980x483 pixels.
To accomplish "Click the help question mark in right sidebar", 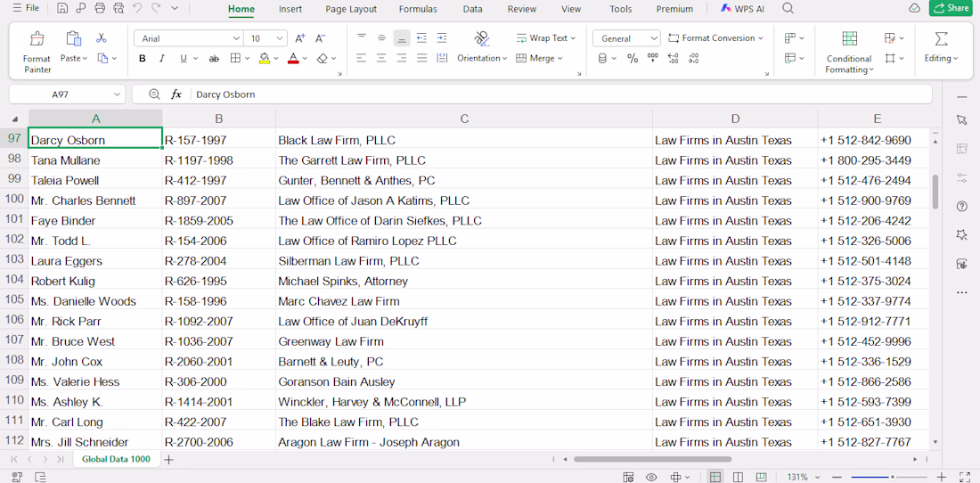I will [x=962, y=207].
